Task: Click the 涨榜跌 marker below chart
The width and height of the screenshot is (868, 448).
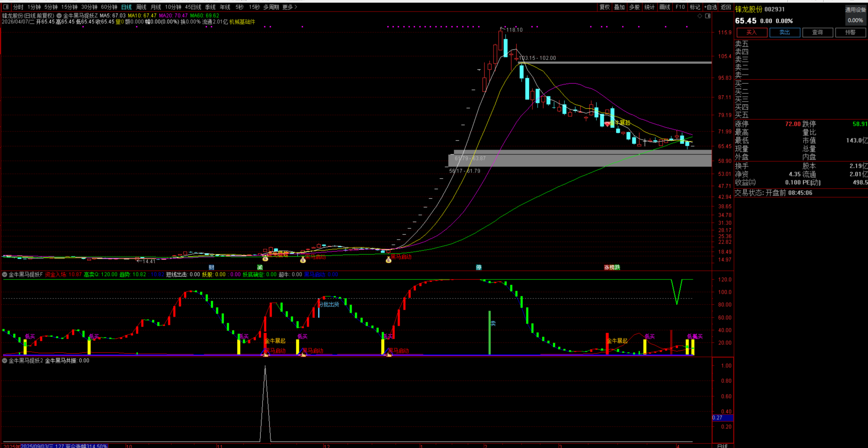Action: click(x=612, y=267)
